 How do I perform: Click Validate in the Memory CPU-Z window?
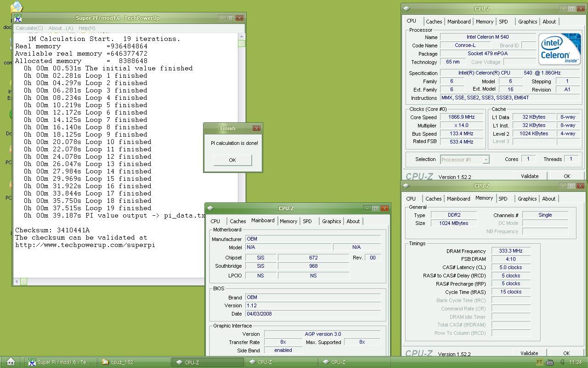[529, 353]
